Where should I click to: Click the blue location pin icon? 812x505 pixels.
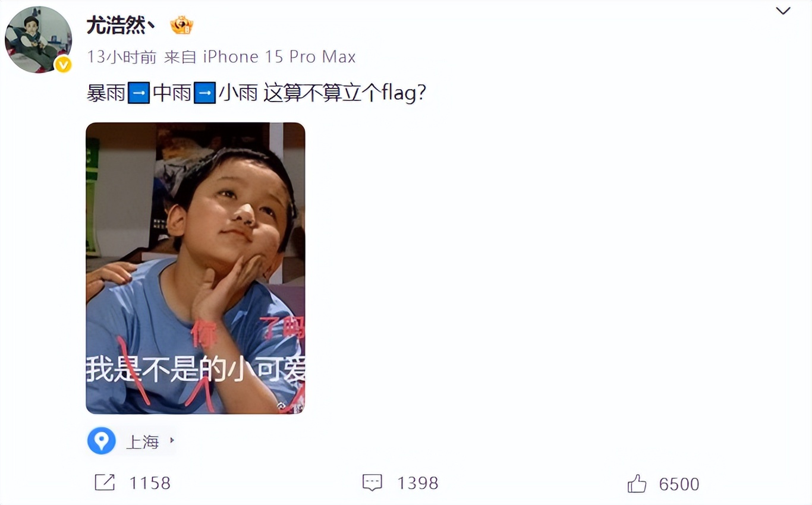[102, 441]
